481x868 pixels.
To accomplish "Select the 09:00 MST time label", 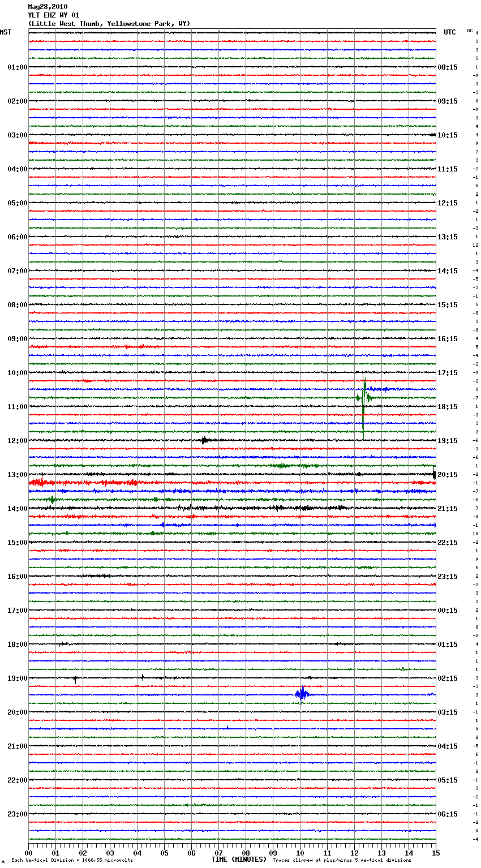I will 17,339.
